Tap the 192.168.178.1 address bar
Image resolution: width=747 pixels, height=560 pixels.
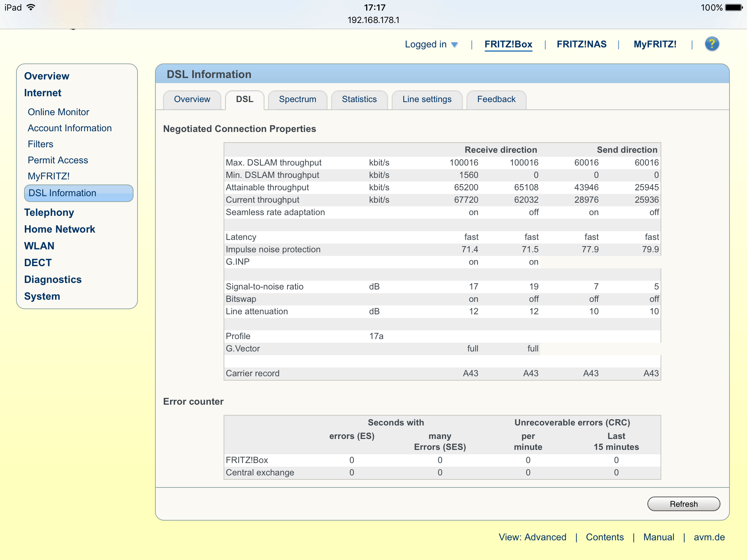click(373, 20)
